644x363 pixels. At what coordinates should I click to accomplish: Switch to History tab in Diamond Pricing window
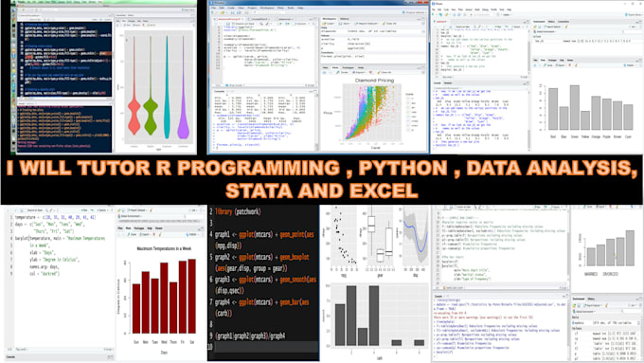pos(344,19)
